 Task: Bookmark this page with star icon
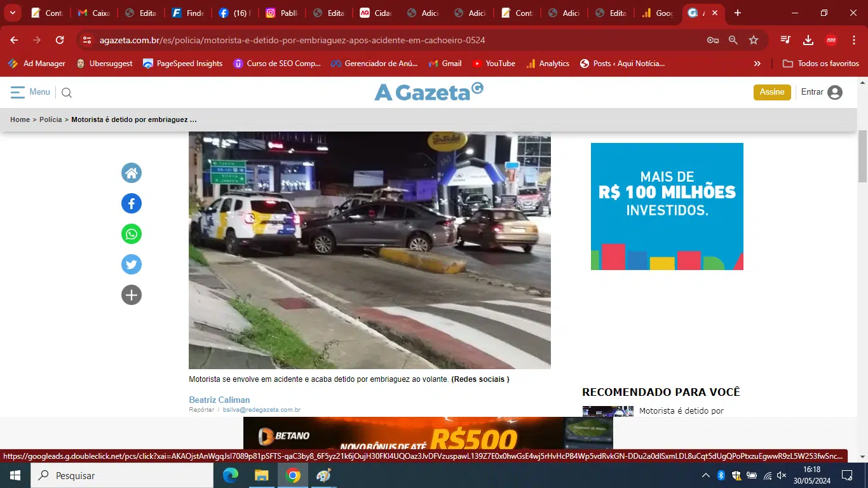754,40
